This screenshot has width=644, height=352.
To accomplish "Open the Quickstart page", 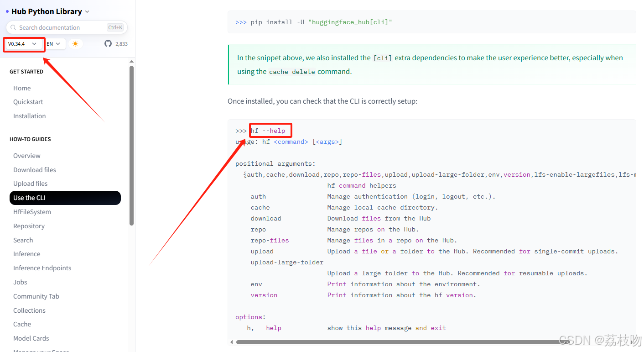I will pos(28,102).
